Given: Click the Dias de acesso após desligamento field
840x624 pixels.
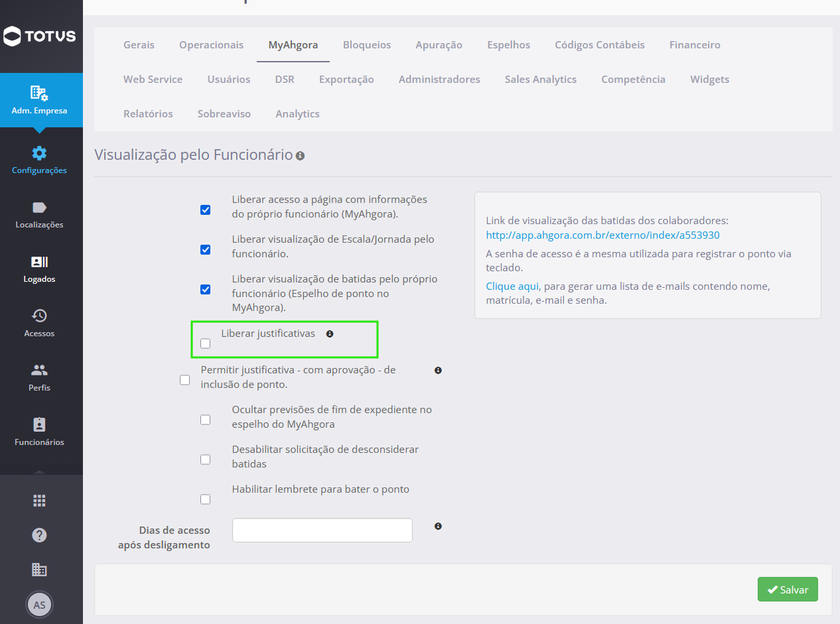Looking at the screenshot, I should pyautogui.click(x=322, y=530).
